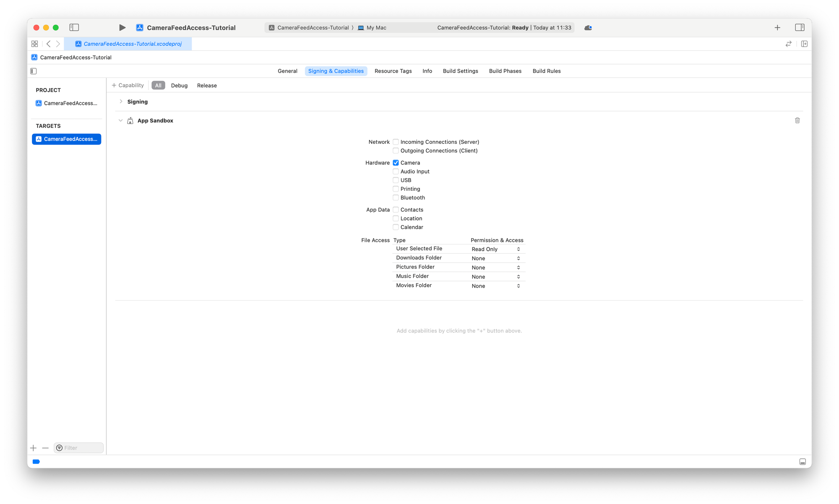Hide the project and targets list icon
Screen dimensions: 839x504
click(x=34, y=71)
